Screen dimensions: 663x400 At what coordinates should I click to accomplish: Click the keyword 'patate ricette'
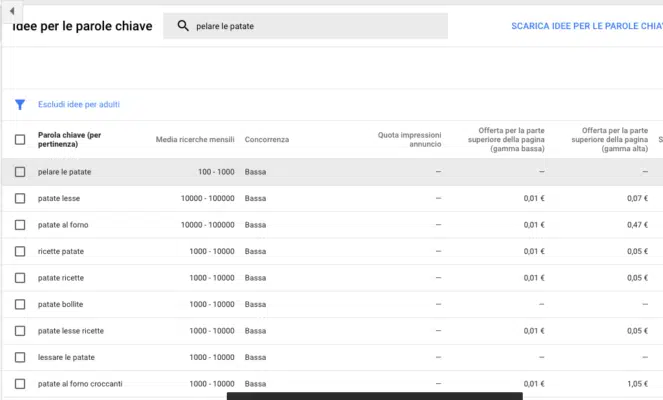(x=61, y=278)
